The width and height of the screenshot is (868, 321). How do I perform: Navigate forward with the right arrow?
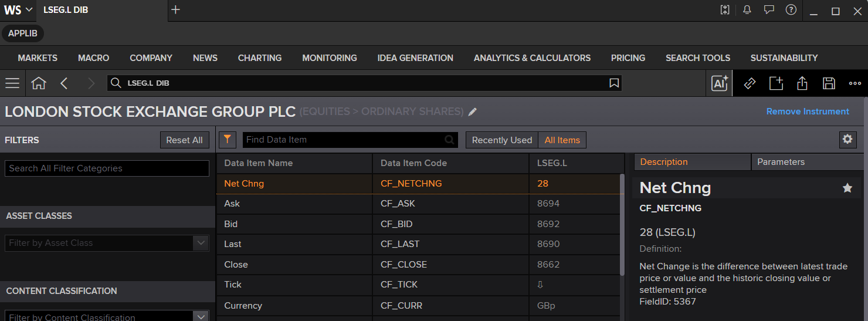coord(91,83)
